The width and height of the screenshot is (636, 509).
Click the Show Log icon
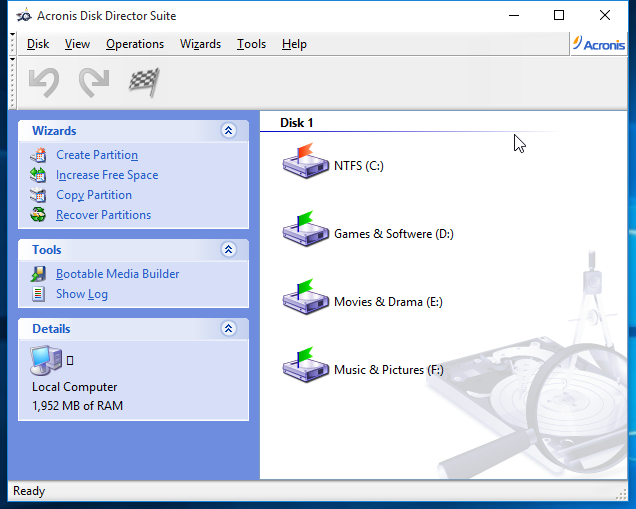tap(38, 294)
